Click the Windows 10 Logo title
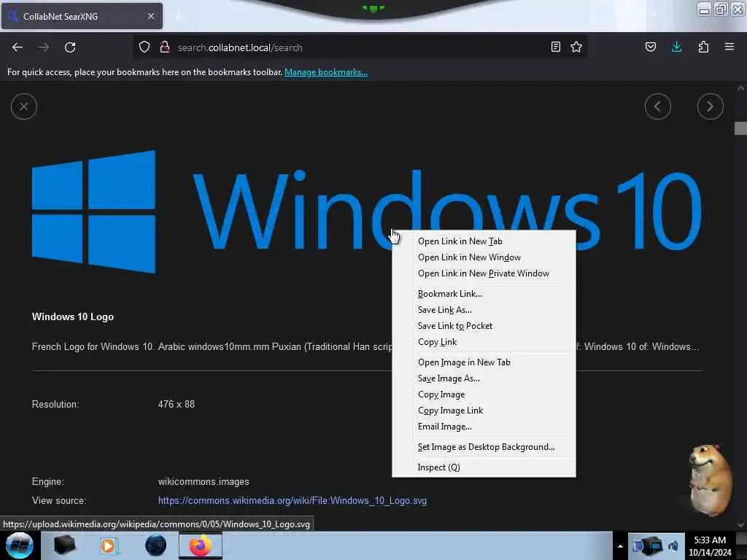 point(73,316)
